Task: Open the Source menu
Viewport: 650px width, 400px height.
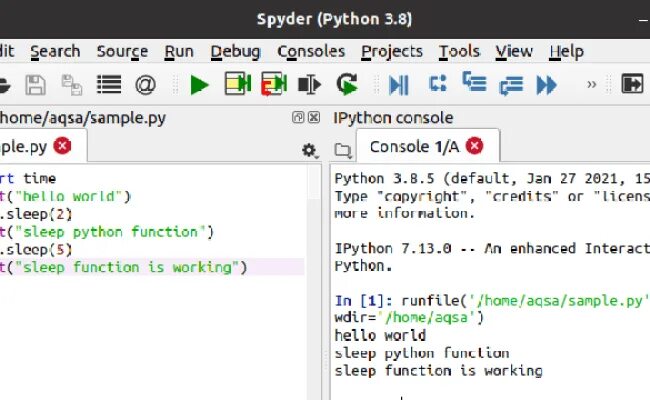Action: click(x=122, y=51)
